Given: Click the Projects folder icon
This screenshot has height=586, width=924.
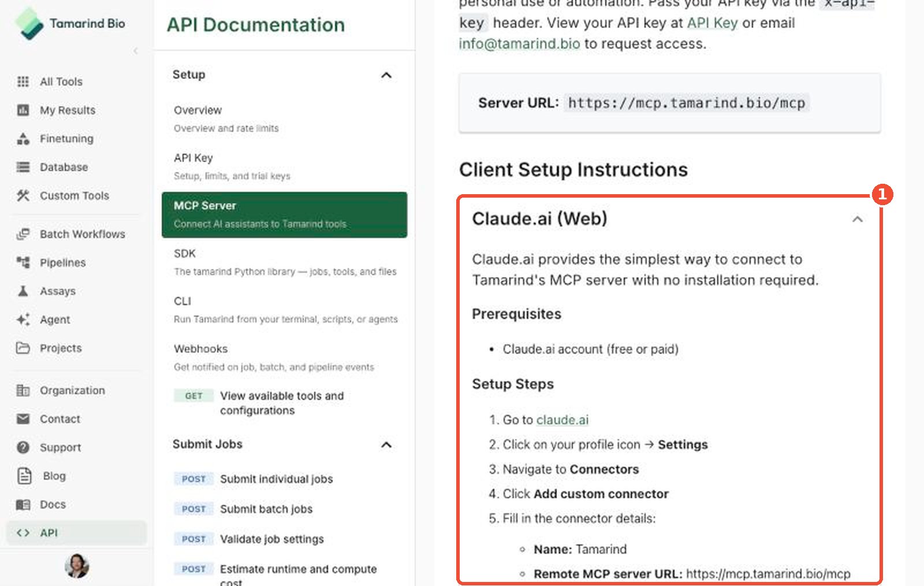Looking at the screenshot, I should click(x=23, y=348).
